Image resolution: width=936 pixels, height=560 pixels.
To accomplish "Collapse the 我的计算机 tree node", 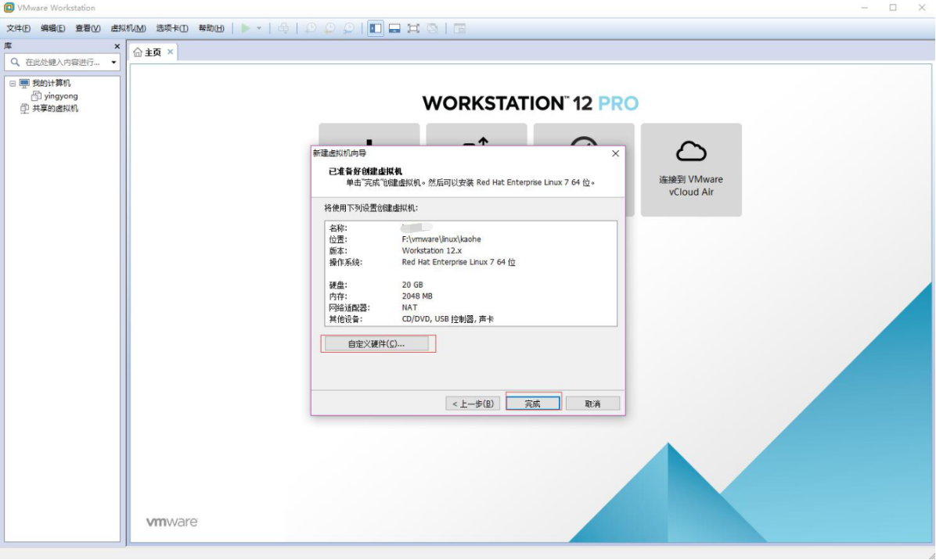I will [13, 84].
